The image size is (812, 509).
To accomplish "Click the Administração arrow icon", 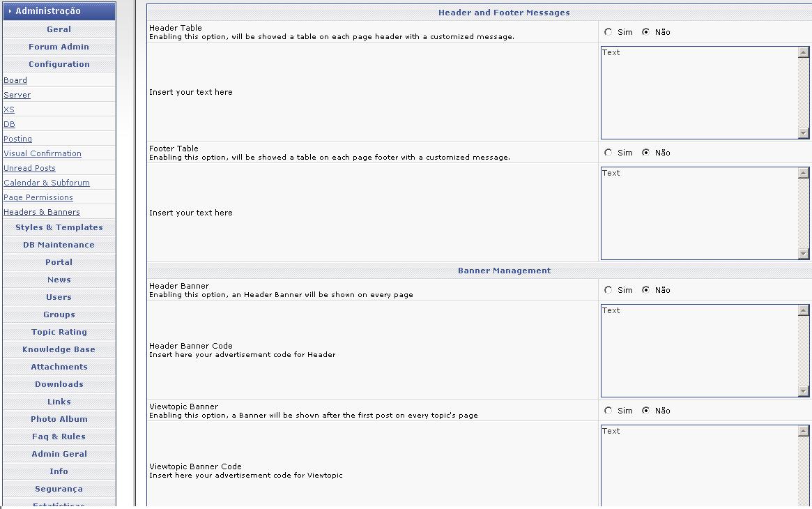I will click(x=10, y=11).
